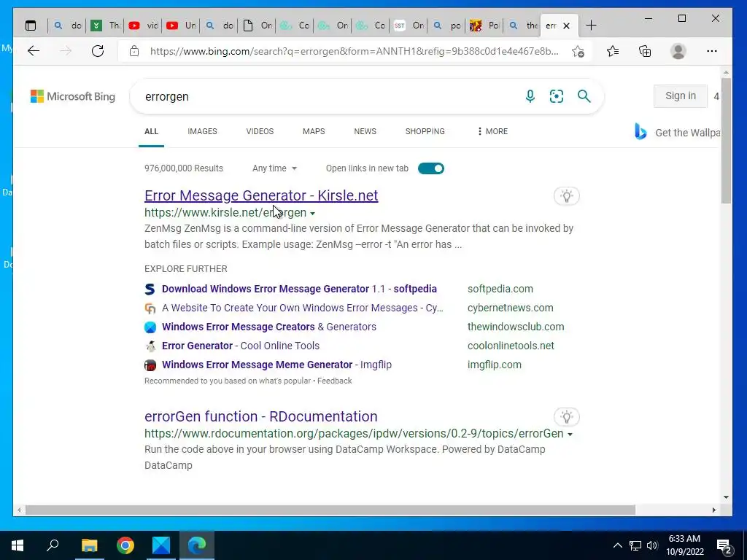This screenshot has height=560, width=747.
Task: Open the user profile avatar
Action: (678, 51)
